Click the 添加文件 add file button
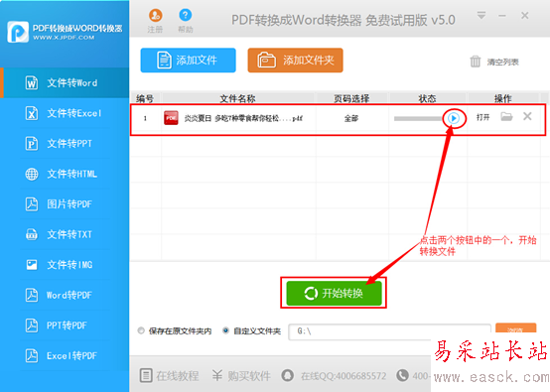550x392 pixels. (188, 61)
